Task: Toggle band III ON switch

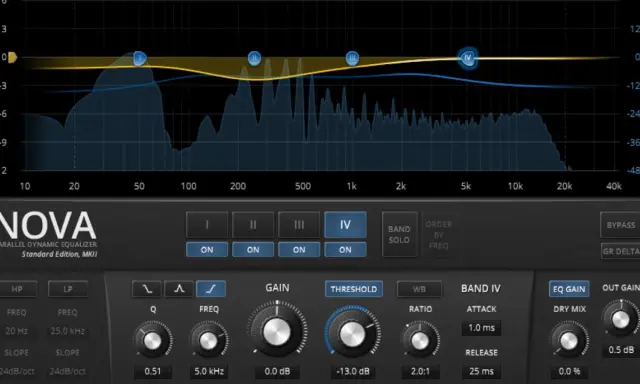Action: [x=299, y=250]
